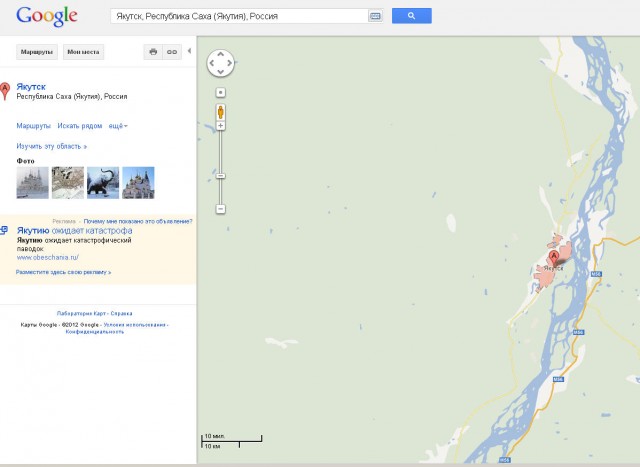Collapse the left side panel arrow

coord(189,51)
